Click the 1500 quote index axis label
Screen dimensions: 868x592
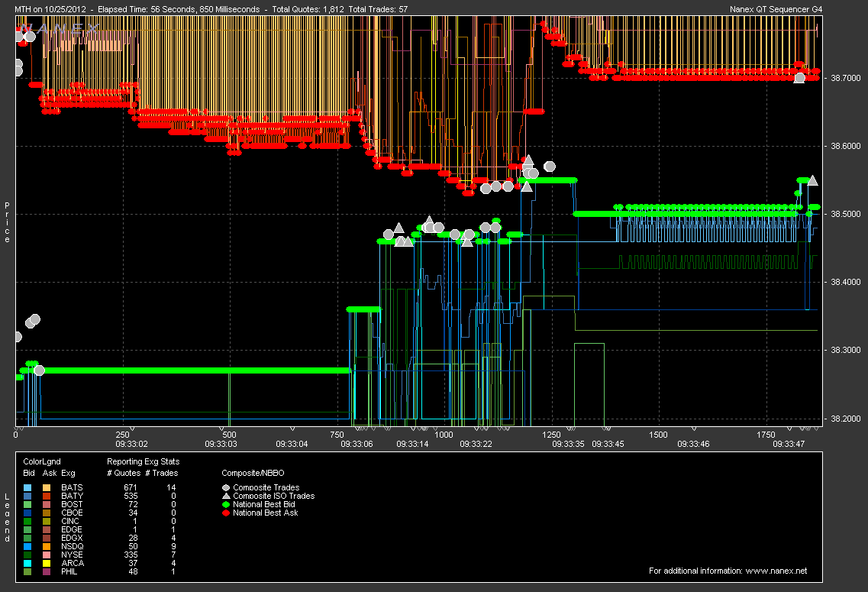pos(658,435)
